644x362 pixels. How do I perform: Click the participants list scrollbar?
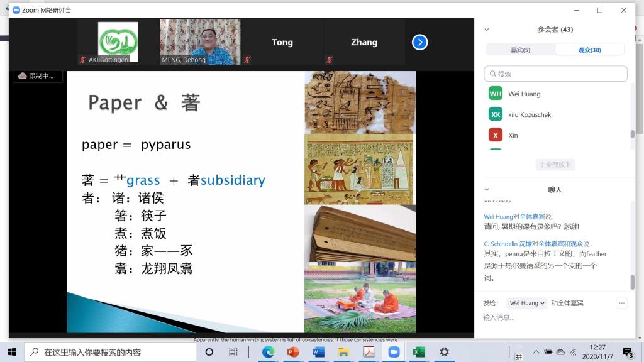coord(632,134)
